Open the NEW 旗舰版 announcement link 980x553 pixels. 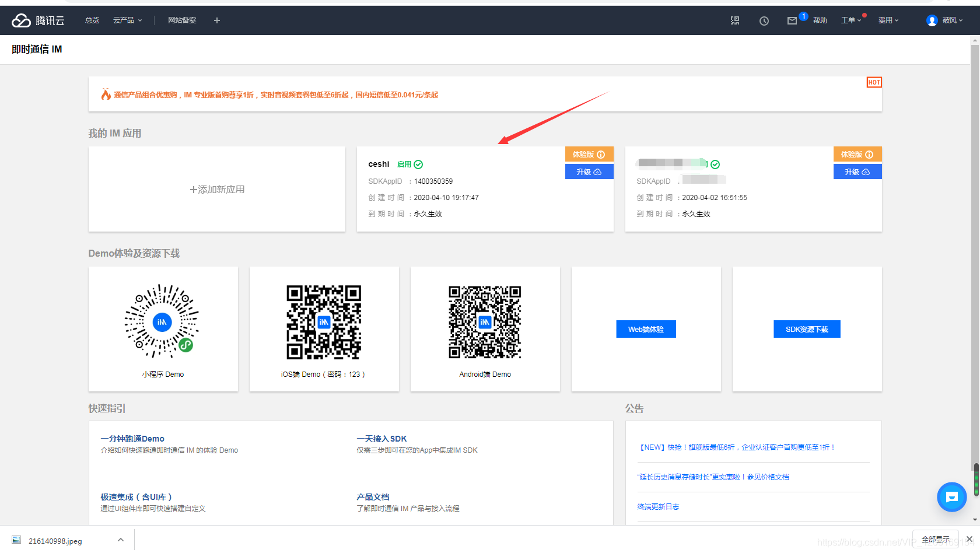[x=737, y=447]
